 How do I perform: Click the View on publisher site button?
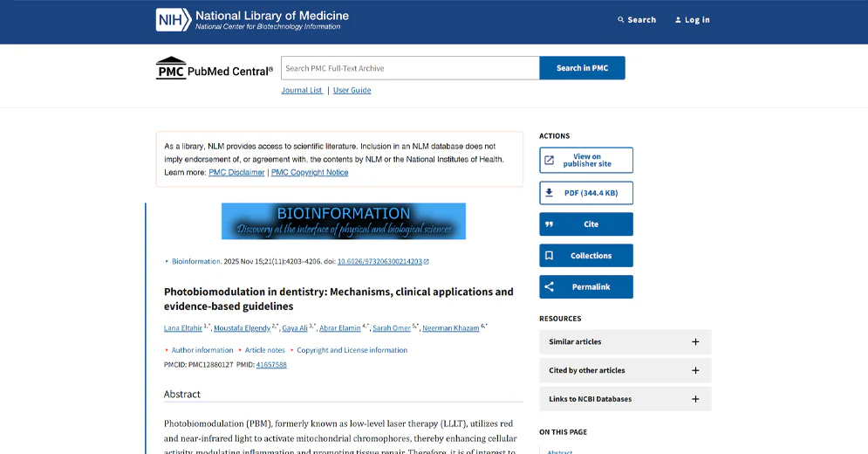click(586, 160)
